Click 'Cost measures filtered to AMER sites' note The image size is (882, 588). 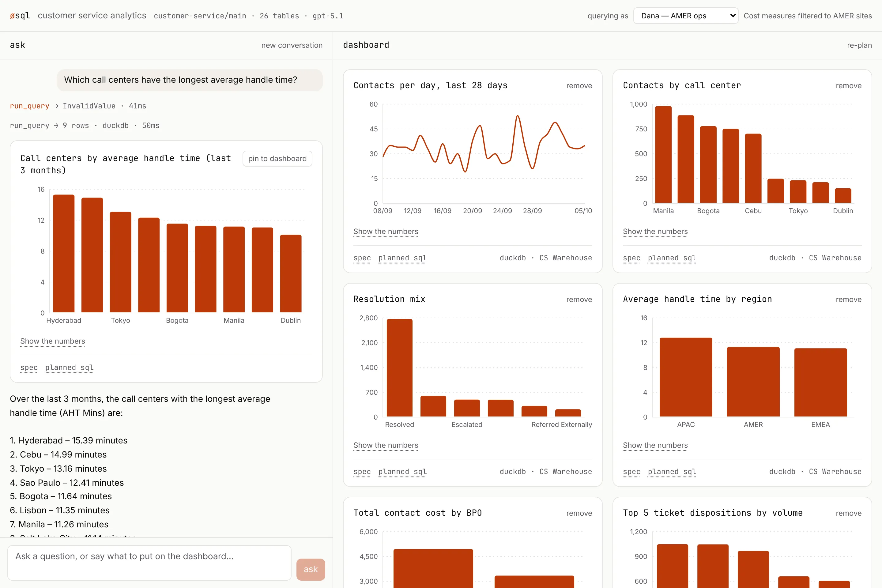point(808,16)
